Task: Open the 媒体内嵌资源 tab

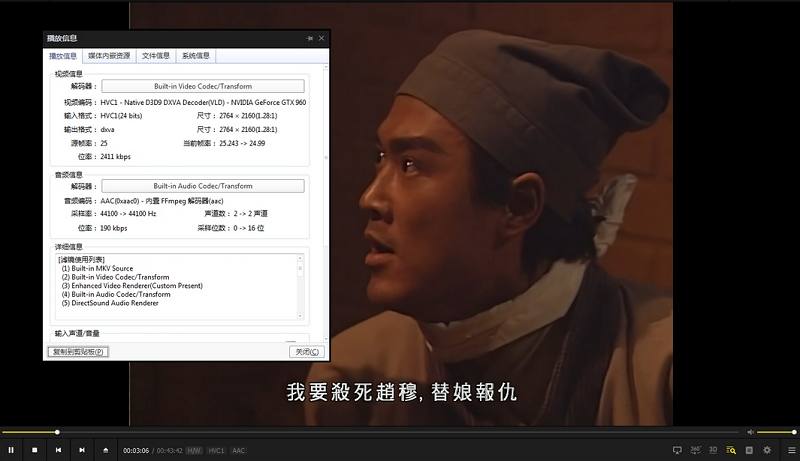Action: tap(109, 56)
